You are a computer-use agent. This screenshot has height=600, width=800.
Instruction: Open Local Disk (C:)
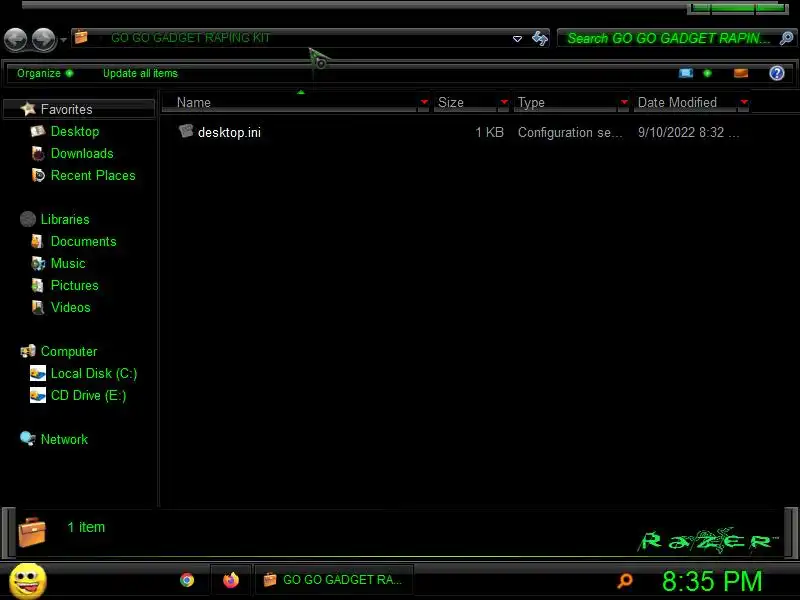[94, 373]
